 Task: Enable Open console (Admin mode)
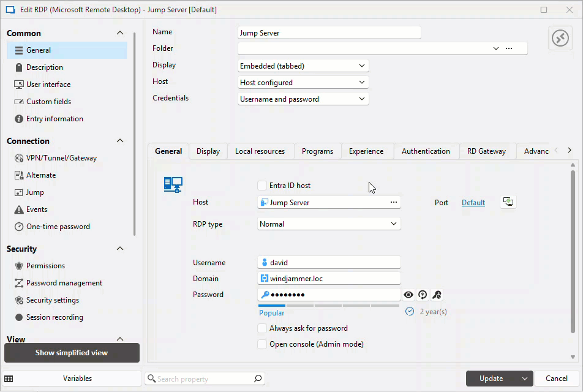point(263,344)
